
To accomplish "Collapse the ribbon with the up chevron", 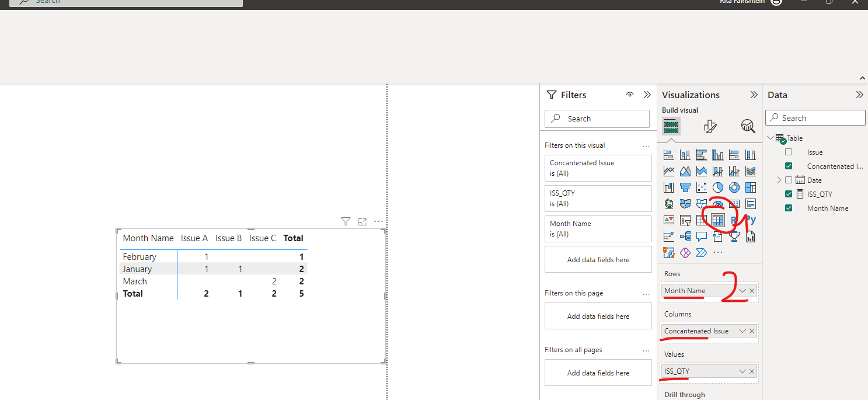I will click(862, 78).
